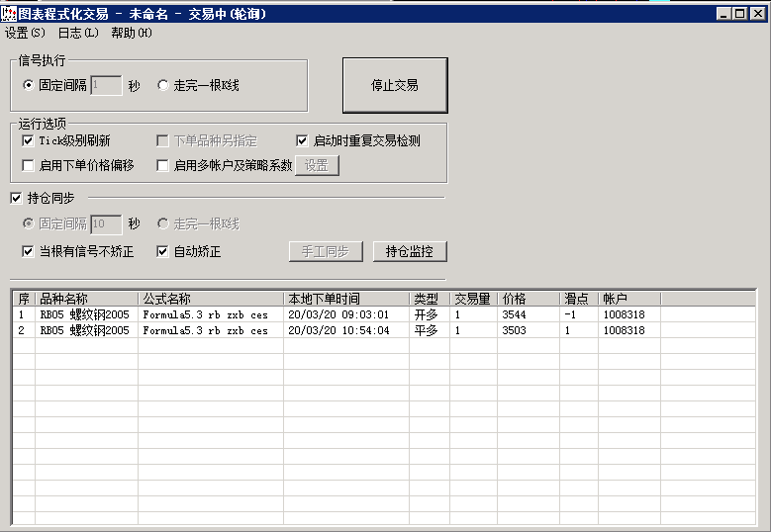Toggle Tick级别刷新 checkbox
This screenshot has width=771, height=532.
[28, 141]
